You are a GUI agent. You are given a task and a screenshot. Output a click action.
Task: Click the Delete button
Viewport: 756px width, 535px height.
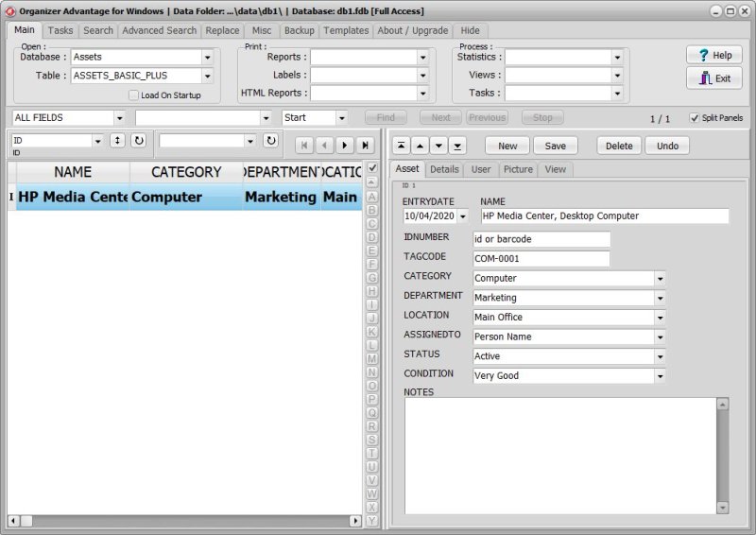(x=619, y=146)
